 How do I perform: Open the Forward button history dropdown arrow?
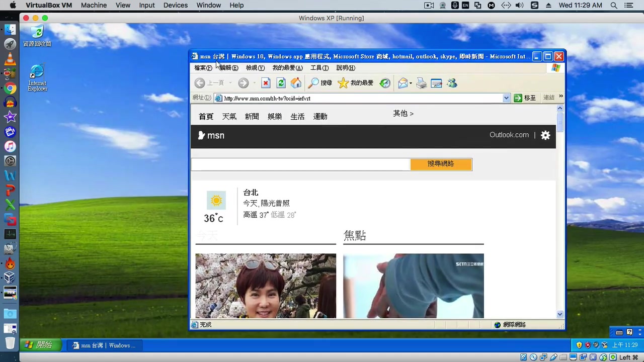[x=254, y=83]
